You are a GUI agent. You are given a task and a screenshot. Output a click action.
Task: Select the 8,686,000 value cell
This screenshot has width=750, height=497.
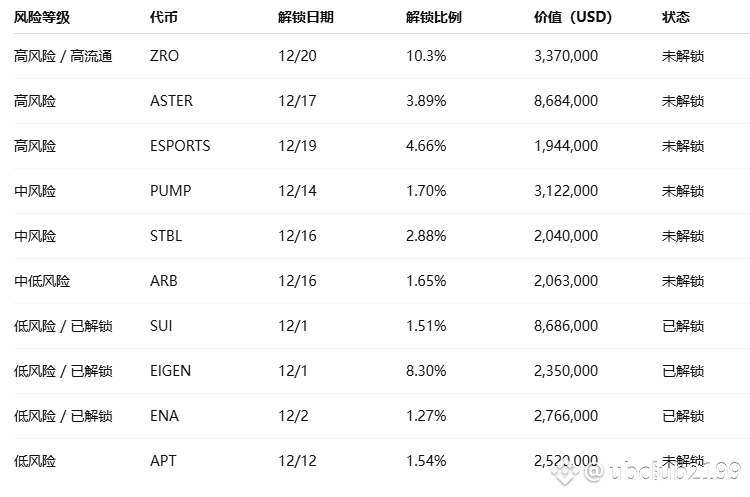566,326
